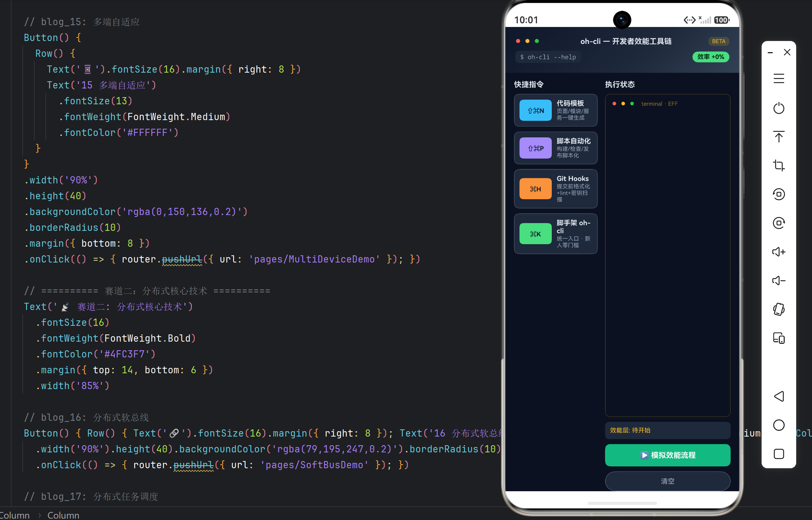Click the home circle navigation icon
The height and width of the screenshot is (520, 812).
click(779, 425)
